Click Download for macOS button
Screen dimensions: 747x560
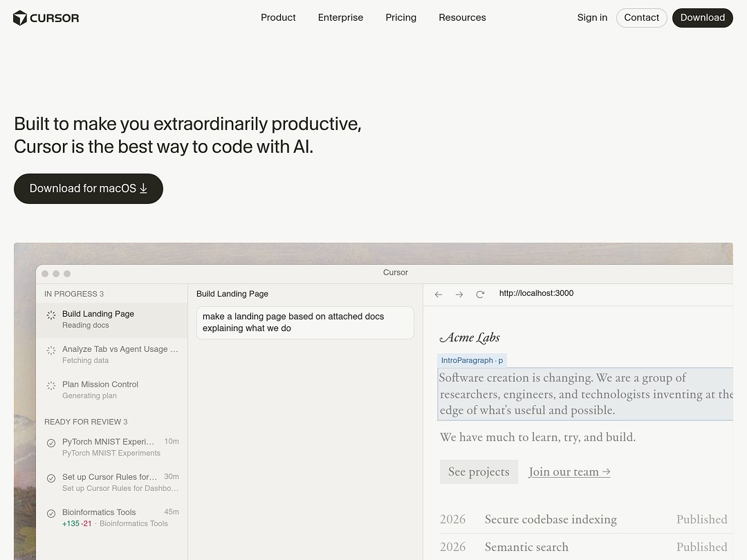pos(89,189)
